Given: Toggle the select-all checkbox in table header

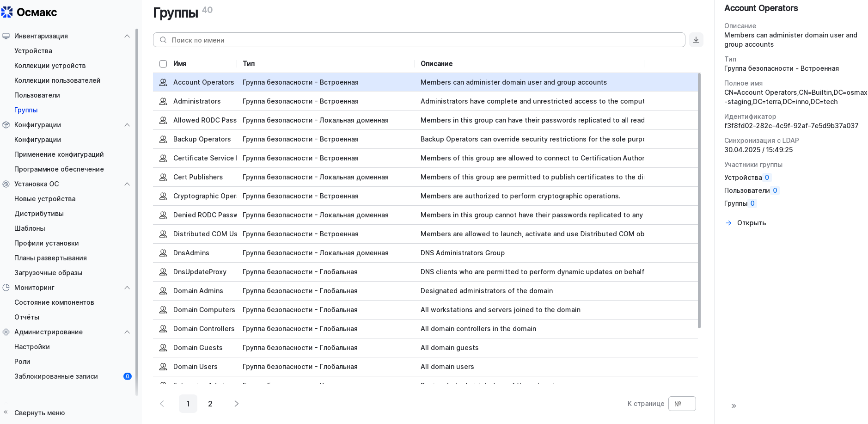Looking at the screenshot, I should pos(163,64).
